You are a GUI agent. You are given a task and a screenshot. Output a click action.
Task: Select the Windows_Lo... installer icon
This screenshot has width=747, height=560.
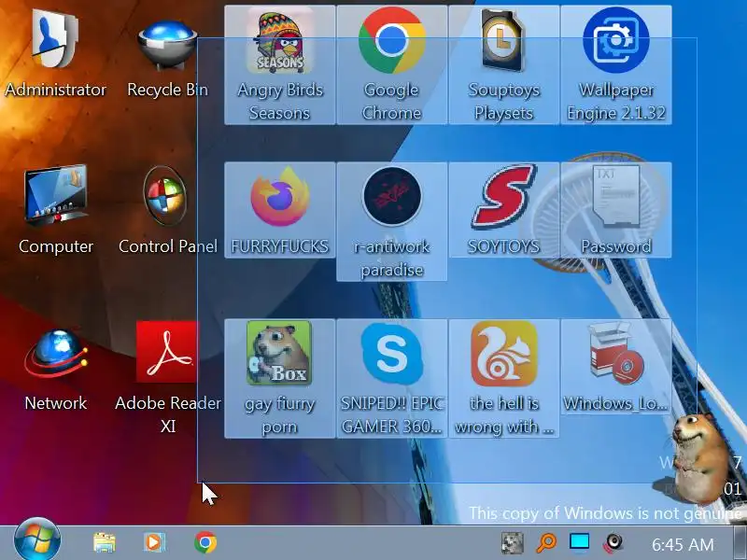click(x=616, y=366)
